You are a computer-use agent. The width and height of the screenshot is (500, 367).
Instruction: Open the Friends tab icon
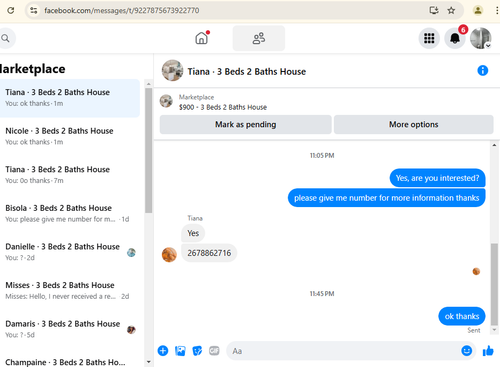(x=259, y=38)
